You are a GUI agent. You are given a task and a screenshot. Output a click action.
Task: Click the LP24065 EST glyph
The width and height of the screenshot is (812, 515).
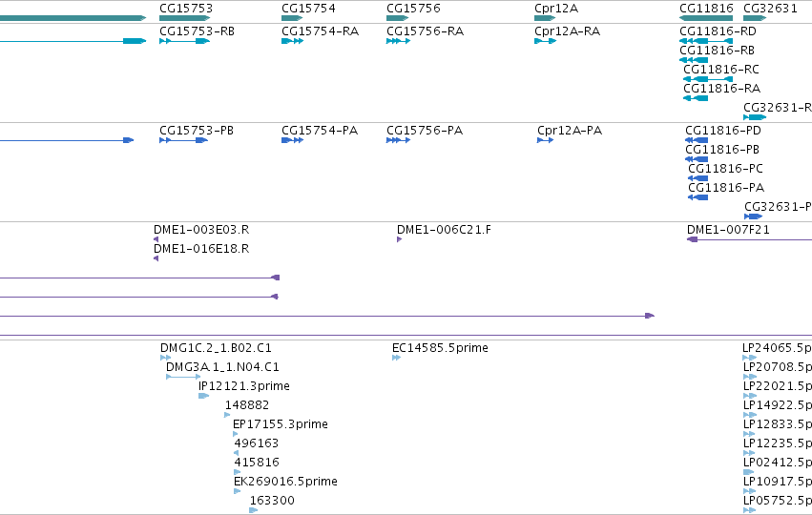749,358
